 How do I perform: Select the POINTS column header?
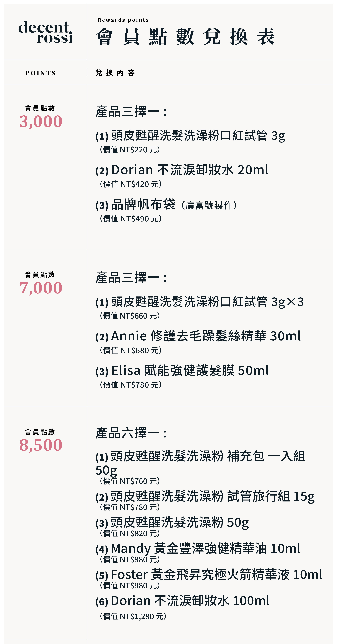pos(41,73)
